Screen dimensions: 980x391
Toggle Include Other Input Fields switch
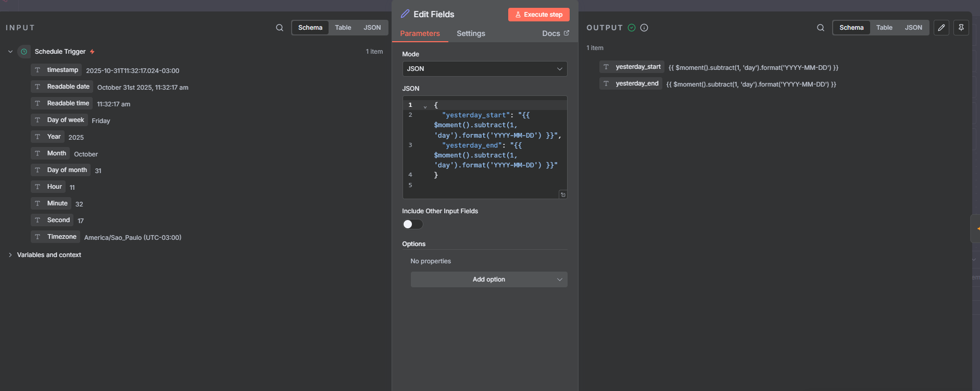(412, 224)
